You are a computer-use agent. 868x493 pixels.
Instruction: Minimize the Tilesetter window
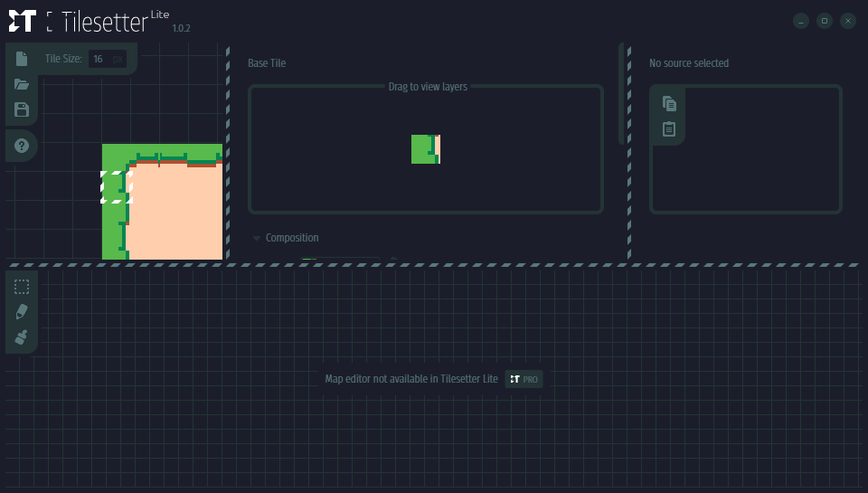pyautogui.click(x=800, y=21)
